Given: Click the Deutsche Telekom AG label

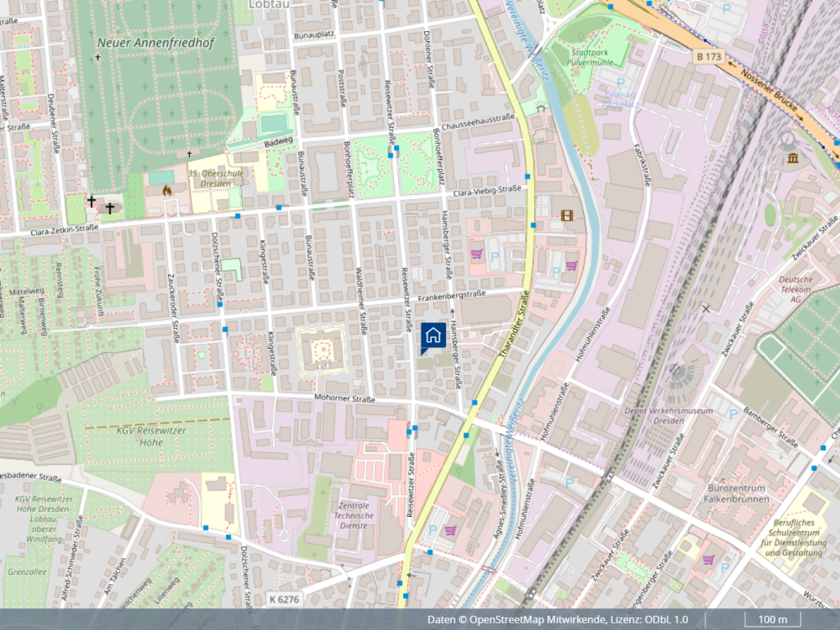Looking at the screenshot, I should tap(796, 289).
